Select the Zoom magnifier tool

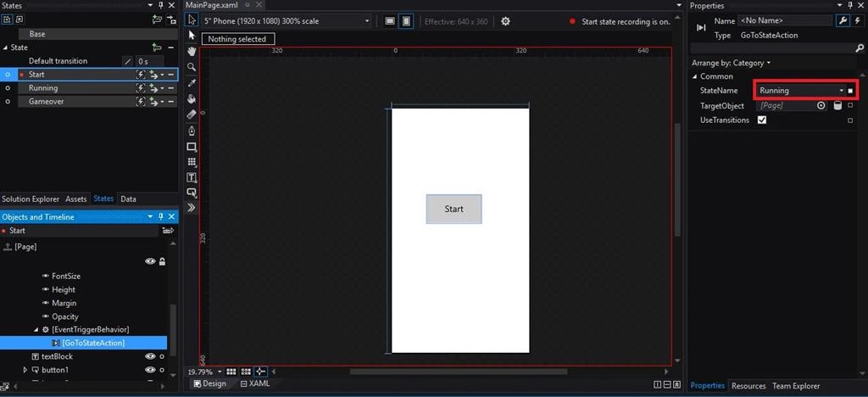[x=192, y=67]
